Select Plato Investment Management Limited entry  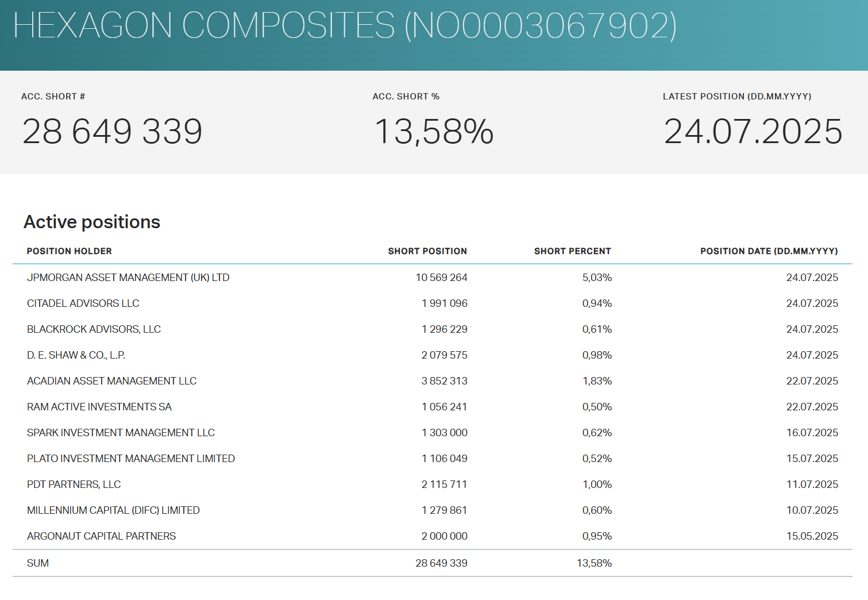131,459
